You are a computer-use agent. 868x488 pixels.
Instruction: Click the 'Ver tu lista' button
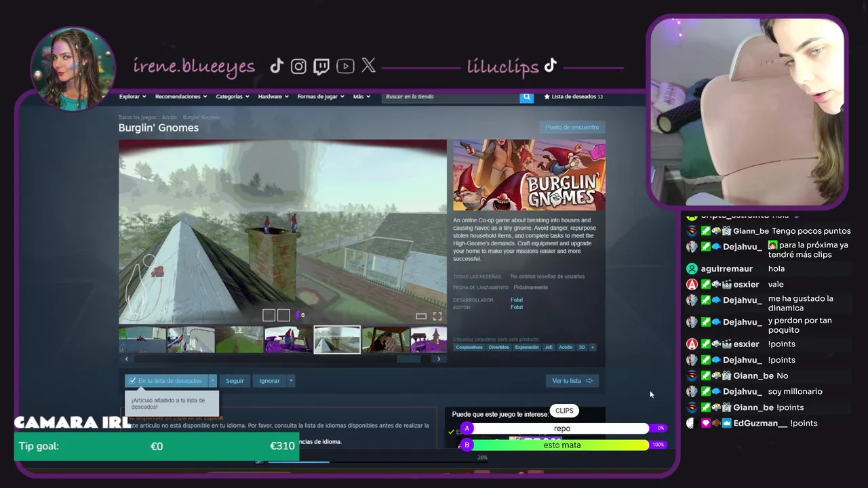click(572, 381)
